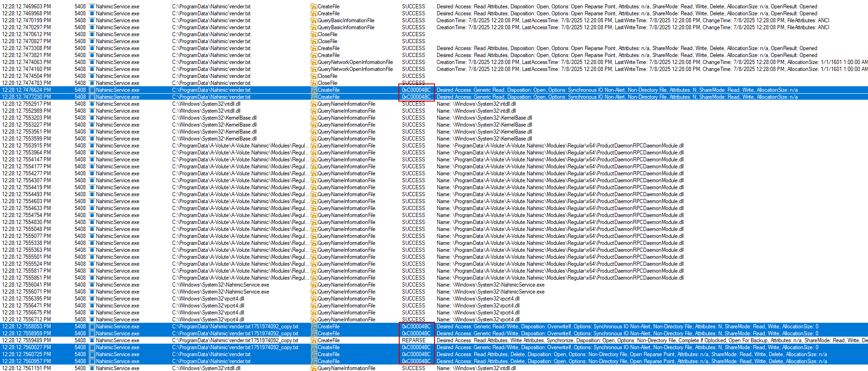The image size is (868, 371).
Task: Click the NahimicService.exe process icon at 12:28:12.7476624
Action: pyautogui.click(x=92, y=90)
